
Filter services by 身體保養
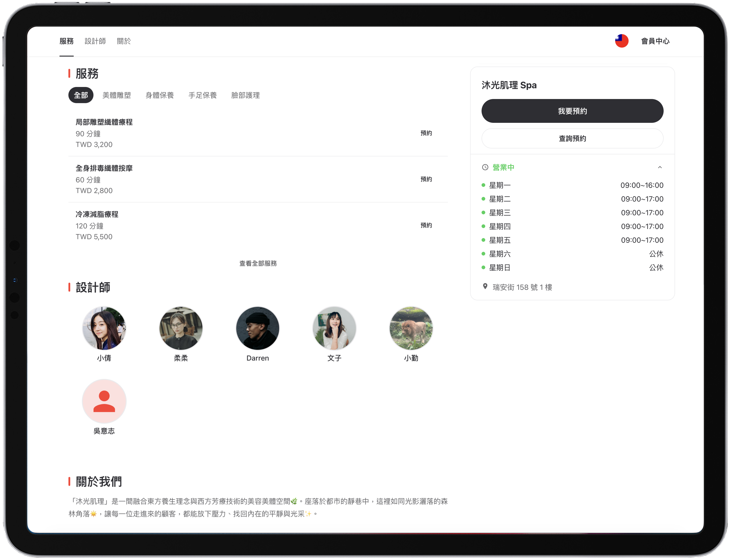pos(160,95)
